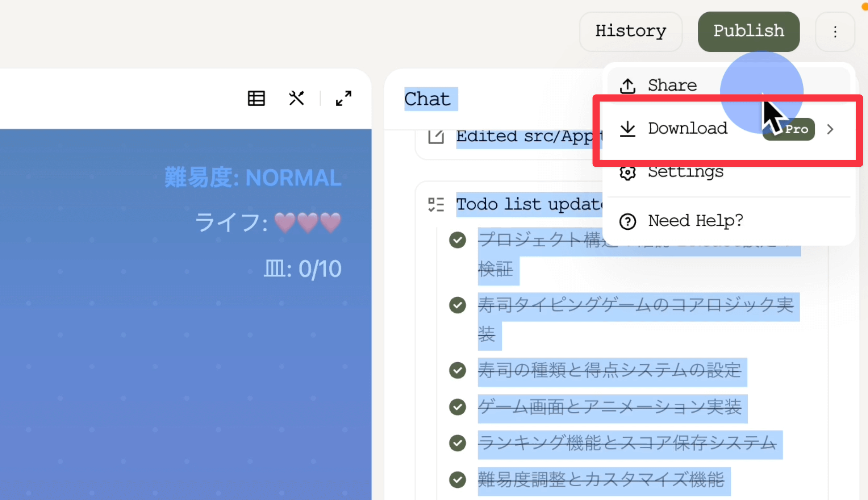Select Need Help? menu entry
This screenshot has width=868, height=500.
[695, 221]
